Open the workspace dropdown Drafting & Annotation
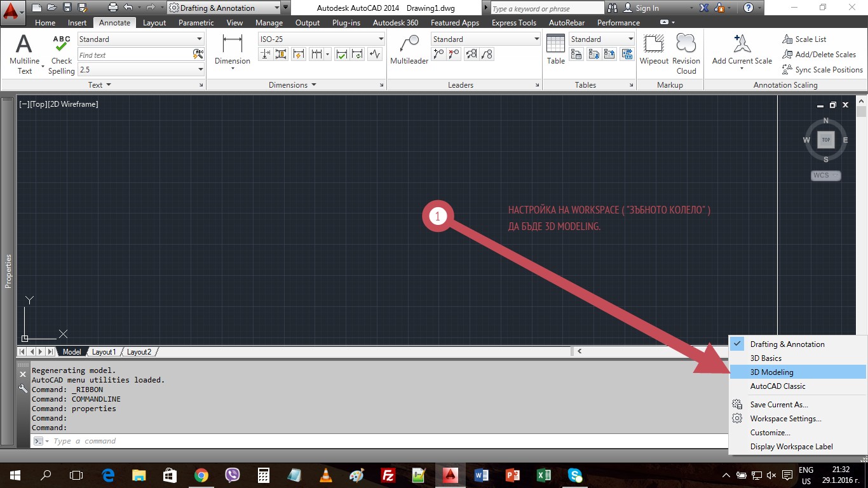The height and width of the screenshot is (488, 868). (x=224, y=8)
